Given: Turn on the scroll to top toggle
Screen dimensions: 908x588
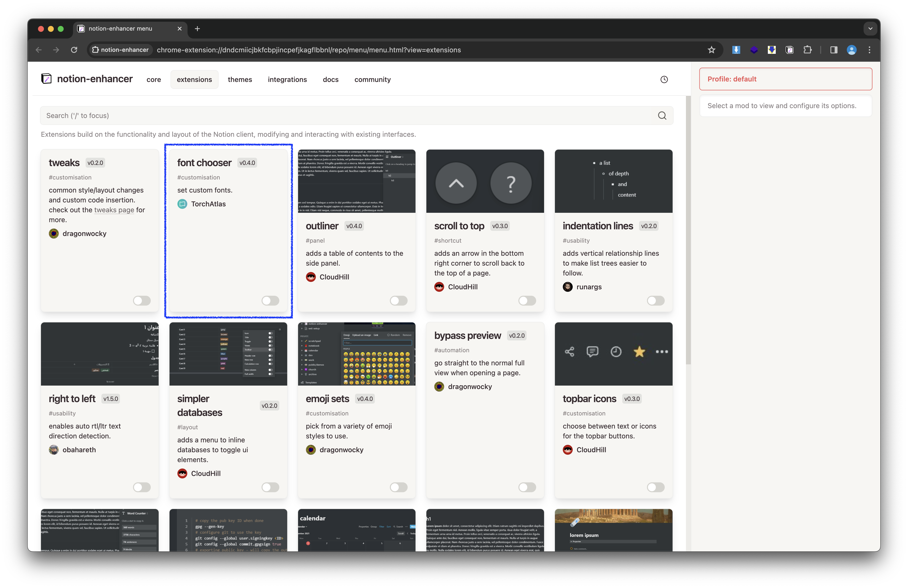Looking at the screenshot, I should (527, 301).
